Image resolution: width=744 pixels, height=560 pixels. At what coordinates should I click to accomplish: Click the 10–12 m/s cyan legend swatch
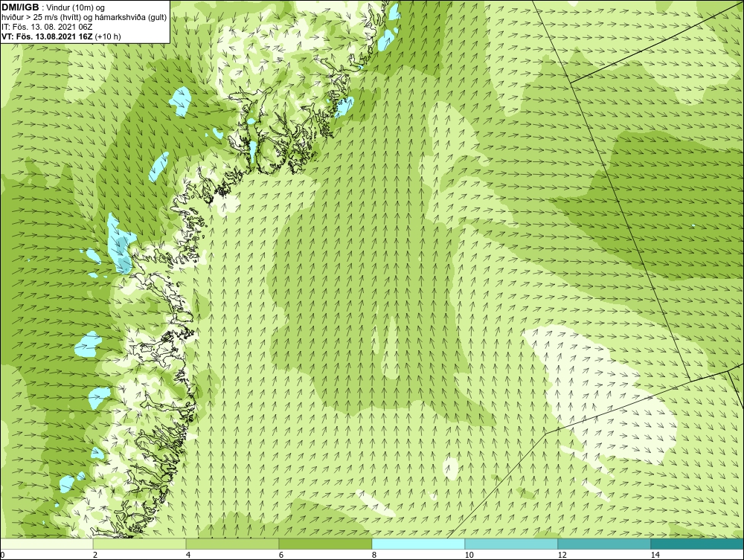click(512, 544)
